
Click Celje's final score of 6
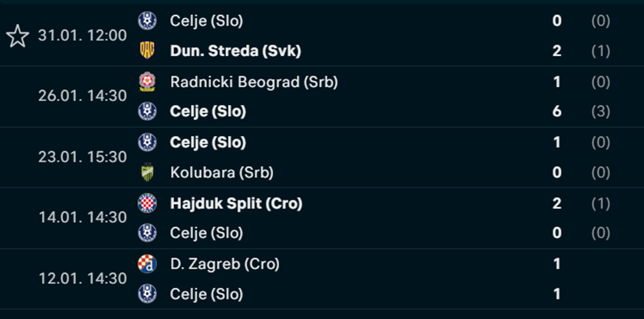[x=557, y=111]
